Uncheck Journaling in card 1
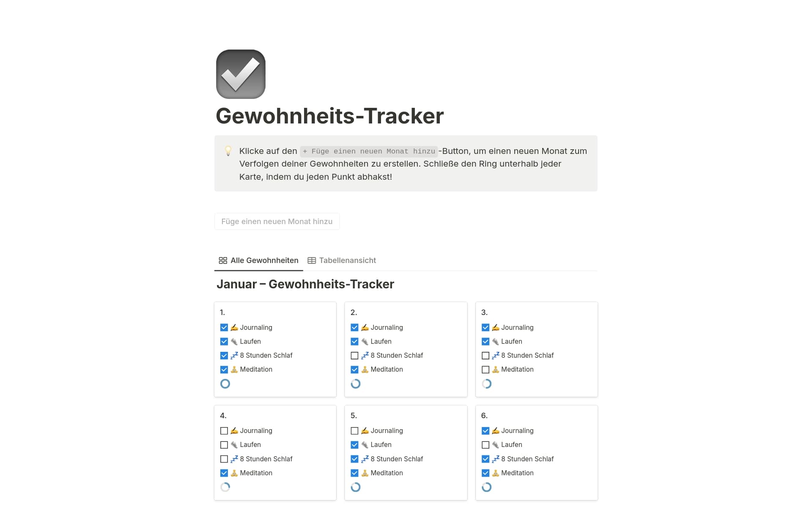Screen dimensions: 812x507 pyautogui.click(x=224, y=327)
